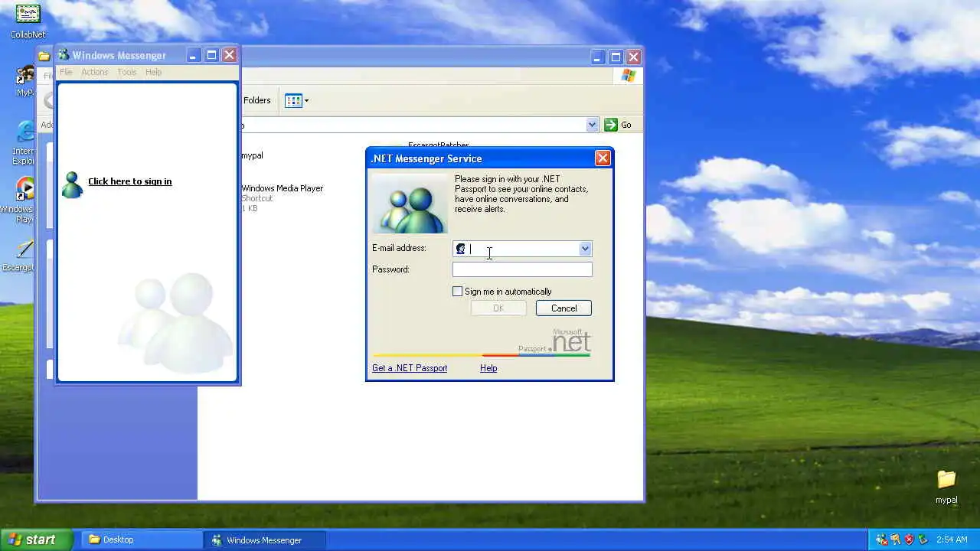Open the Explorer address bar dropdown

(x=592, y=125)
